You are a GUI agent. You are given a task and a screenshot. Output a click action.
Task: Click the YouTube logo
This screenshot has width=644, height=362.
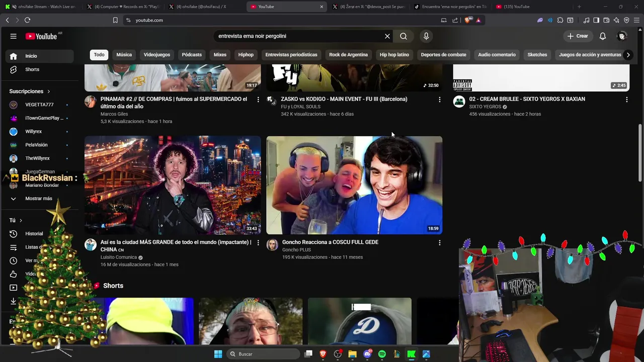pyautogui.click(x=41, y=36)
